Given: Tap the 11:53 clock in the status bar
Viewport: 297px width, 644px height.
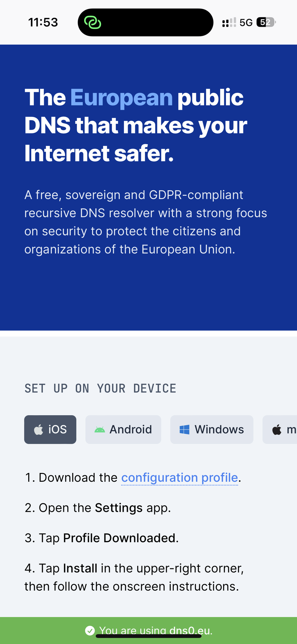Looking at the screenshot, I should [43, 22].
